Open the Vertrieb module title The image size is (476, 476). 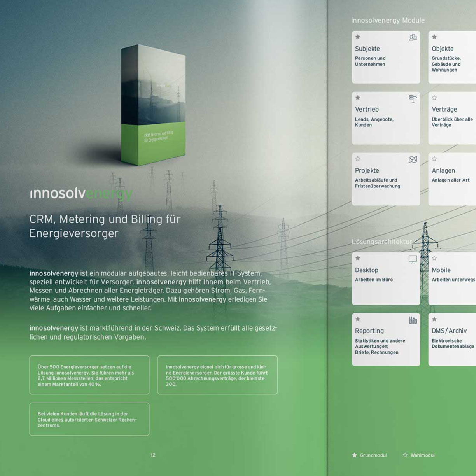(x=367, y=110)
